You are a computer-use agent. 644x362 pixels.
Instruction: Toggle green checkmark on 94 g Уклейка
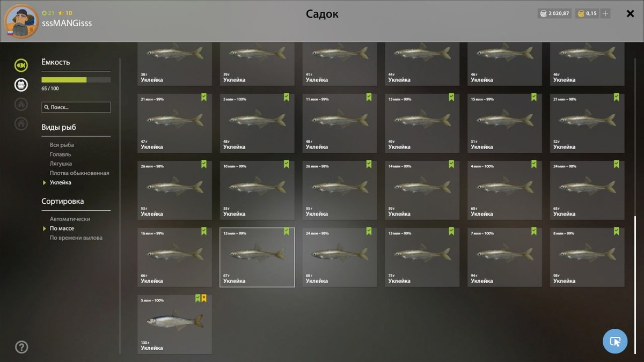coord(533,231)
